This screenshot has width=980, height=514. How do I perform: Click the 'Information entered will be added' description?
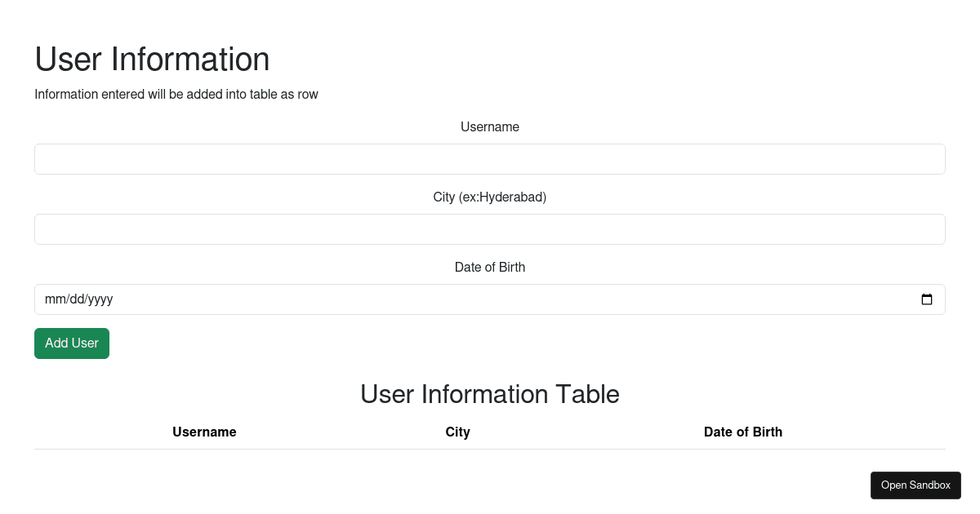[176, 95]
